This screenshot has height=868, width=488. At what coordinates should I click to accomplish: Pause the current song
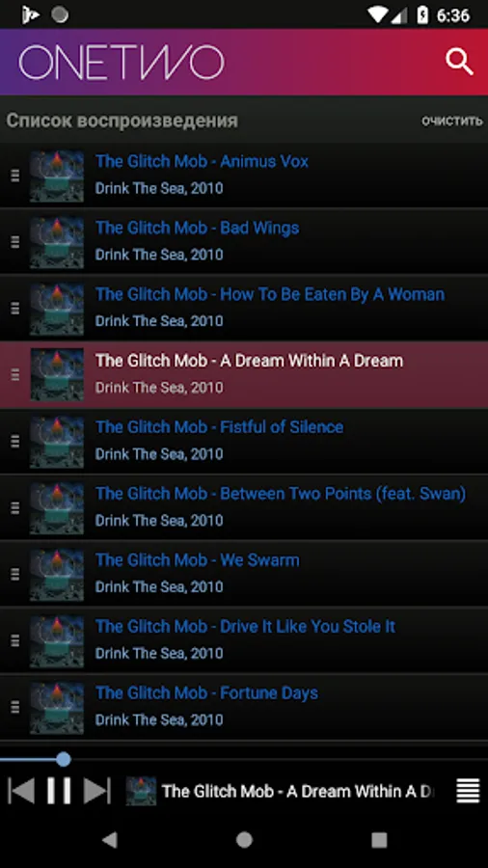point(59,791)
